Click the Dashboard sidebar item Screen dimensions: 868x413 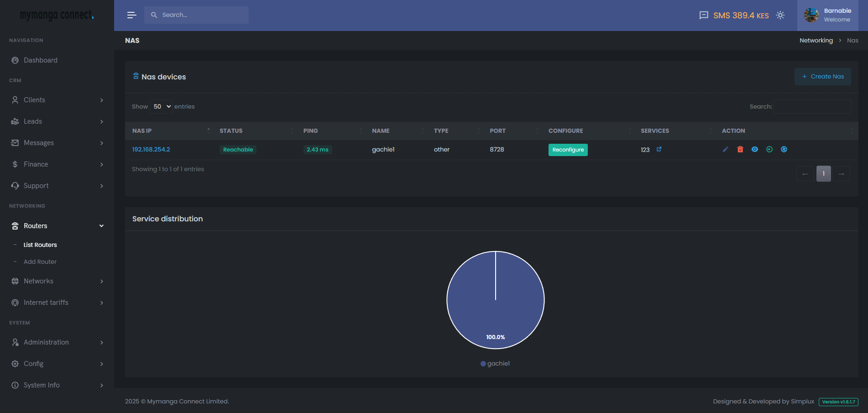click(41, 60)
